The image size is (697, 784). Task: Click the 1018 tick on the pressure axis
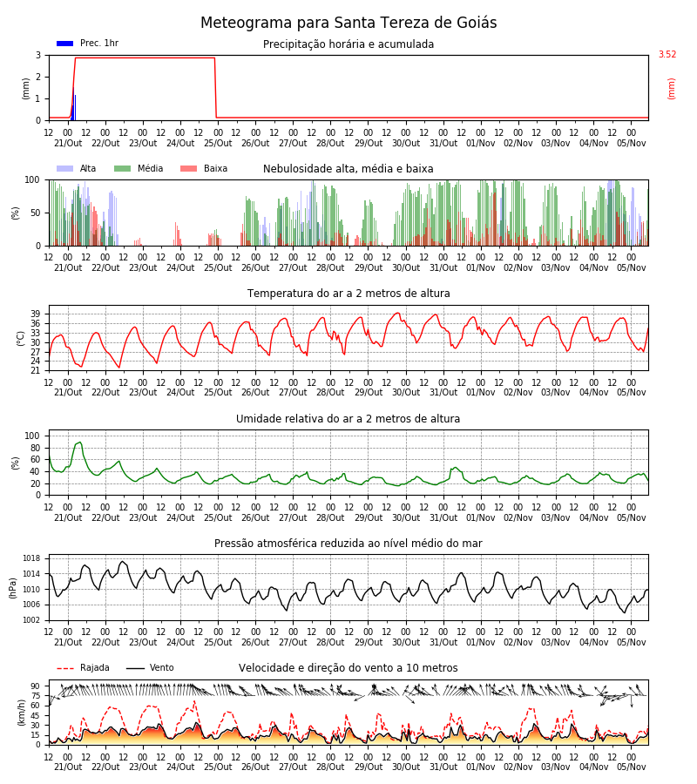tap(31, 558)
